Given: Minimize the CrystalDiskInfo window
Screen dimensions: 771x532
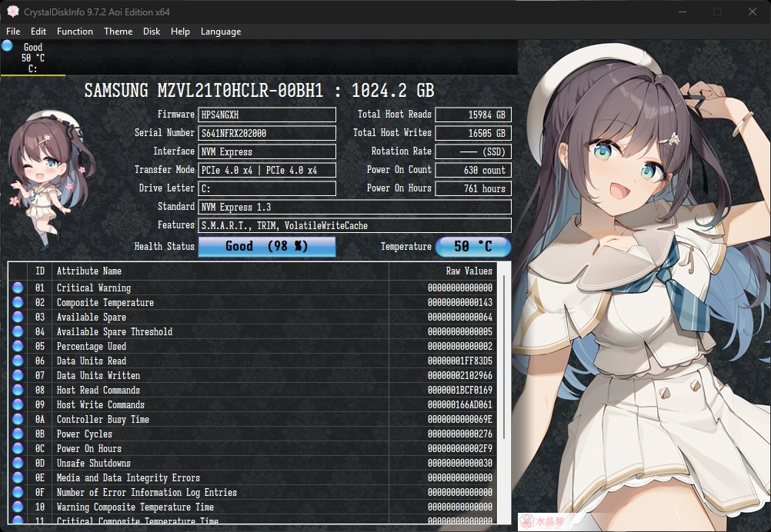Looking at the screenshot, I should point(683,12).
